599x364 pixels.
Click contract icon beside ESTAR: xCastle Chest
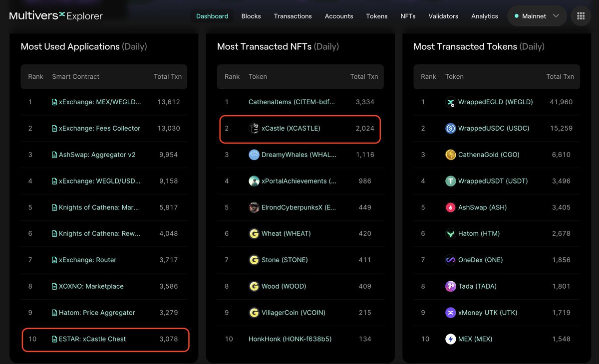click(54, 339)
